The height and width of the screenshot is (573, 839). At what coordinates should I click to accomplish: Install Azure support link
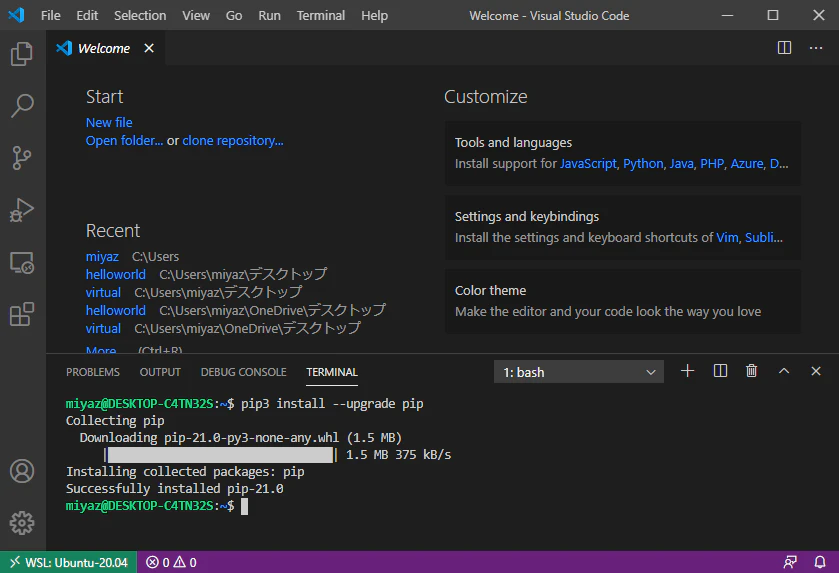[x=747, y=164]
